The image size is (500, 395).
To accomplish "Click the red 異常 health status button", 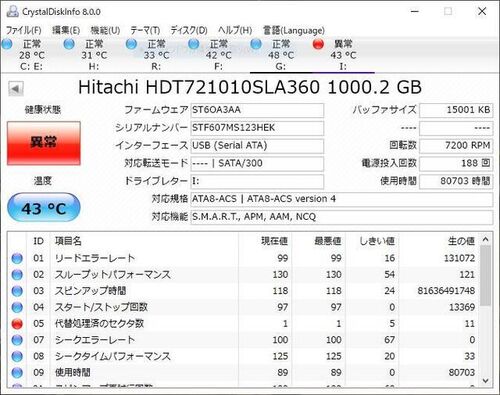I will point(44,143).
